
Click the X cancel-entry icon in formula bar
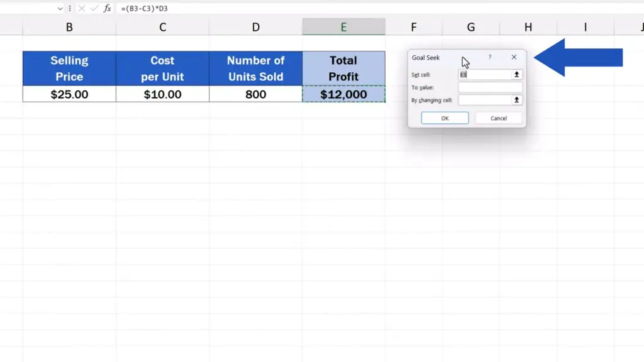point(82,8)
